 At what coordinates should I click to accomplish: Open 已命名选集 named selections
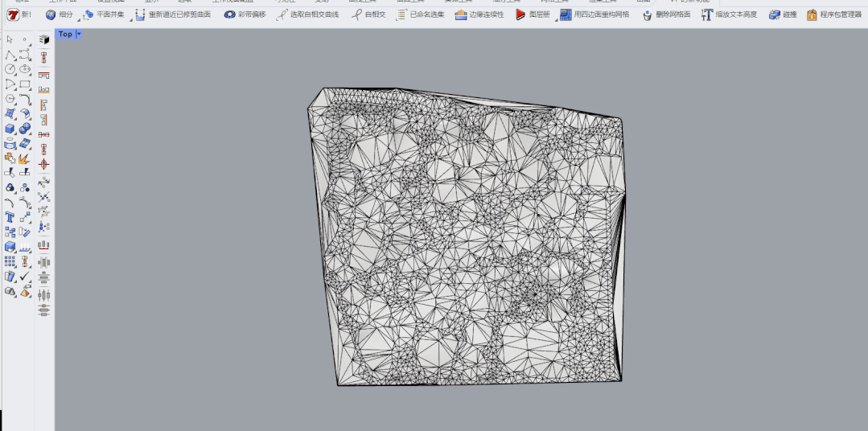pos(420,14)
